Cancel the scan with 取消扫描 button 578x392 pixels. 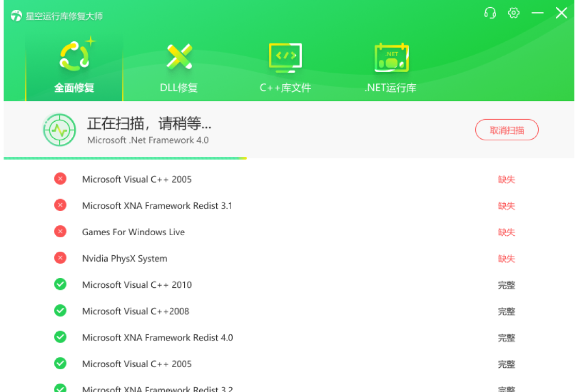(x=507, y=129)
